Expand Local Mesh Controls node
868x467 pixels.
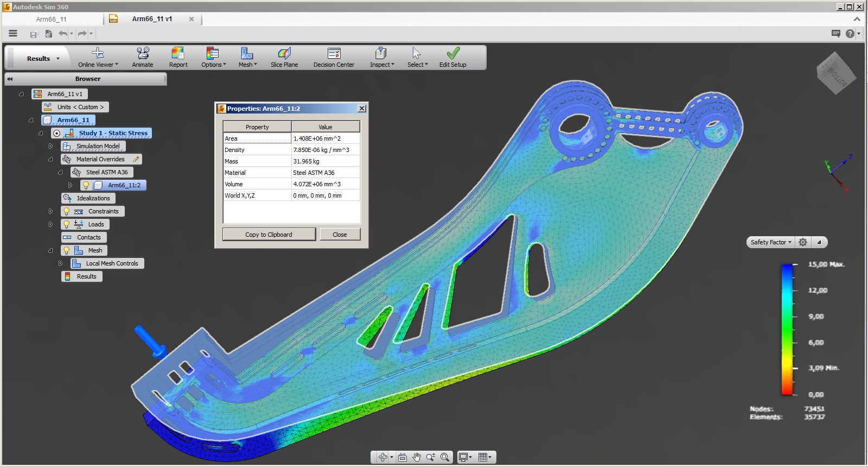point(60,263)
